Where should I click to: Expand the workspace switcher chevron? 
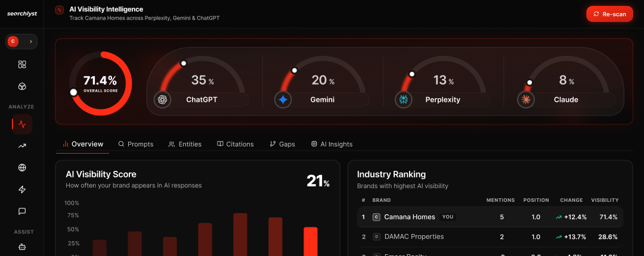pyautogui.click(x=30, y=41)
